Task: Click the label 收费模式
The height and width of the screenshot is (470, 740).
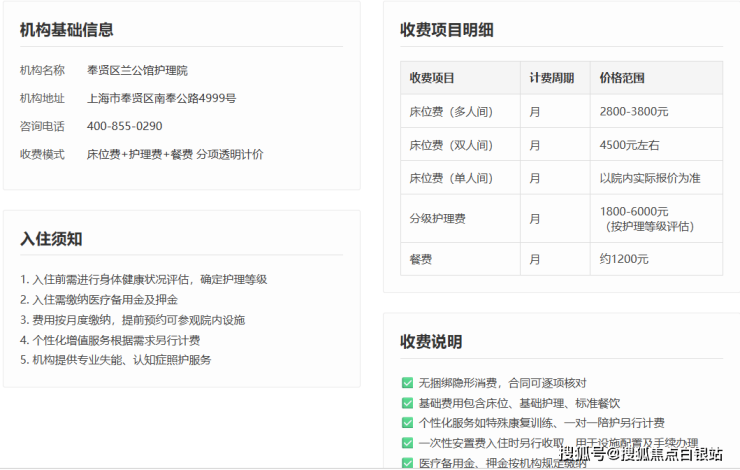Action: click(42, 154)
